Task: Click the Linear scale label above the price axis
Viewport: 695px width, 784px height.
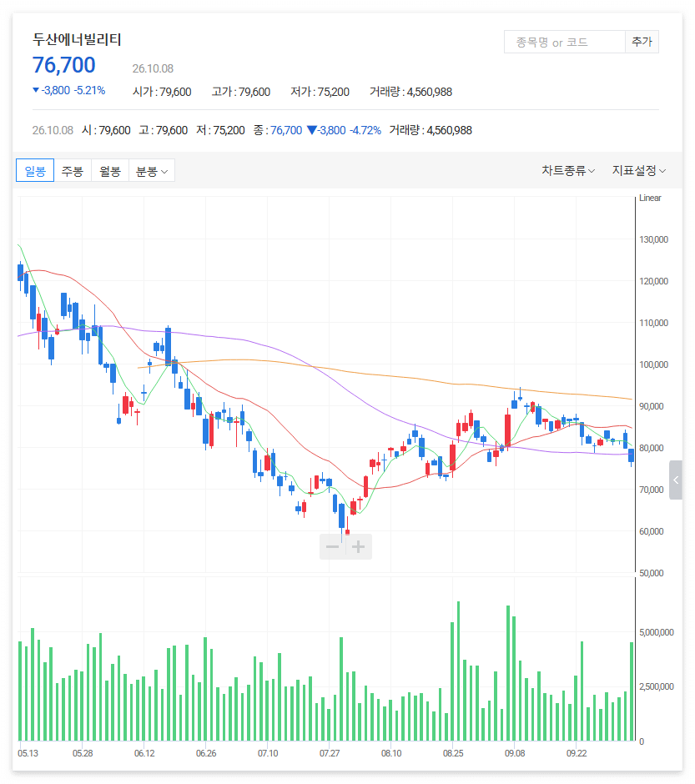Action: 650,198
